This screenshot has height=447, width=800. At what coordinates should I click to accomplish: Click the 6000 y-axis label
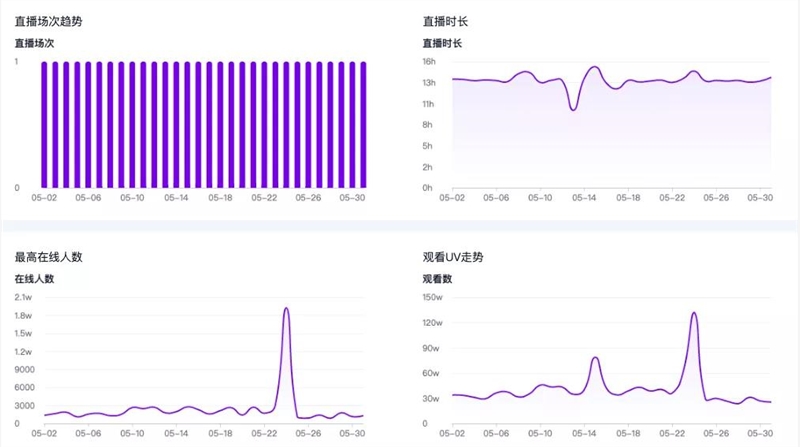coord(24,388)
